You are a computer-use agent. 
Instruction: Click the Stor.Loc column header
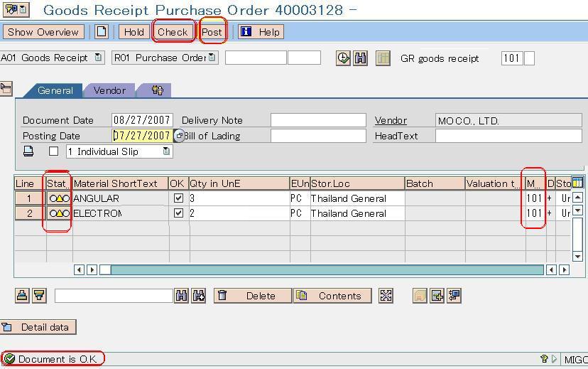pos(357,183)
